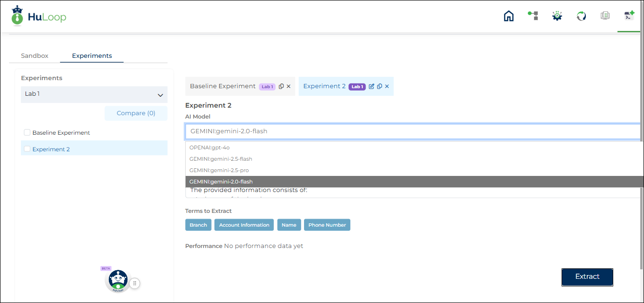The height and width of the screenshot is (303, 644).
Task: Open the automation gear icon in header
Action: pyautogui.click(x=557, y=16)
